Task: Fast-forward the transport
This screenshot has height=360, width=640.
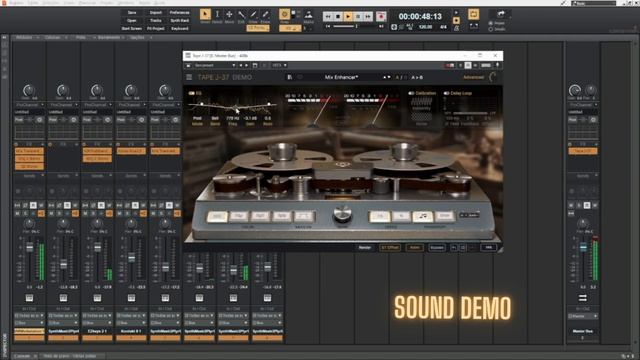Action: (368, 16)
